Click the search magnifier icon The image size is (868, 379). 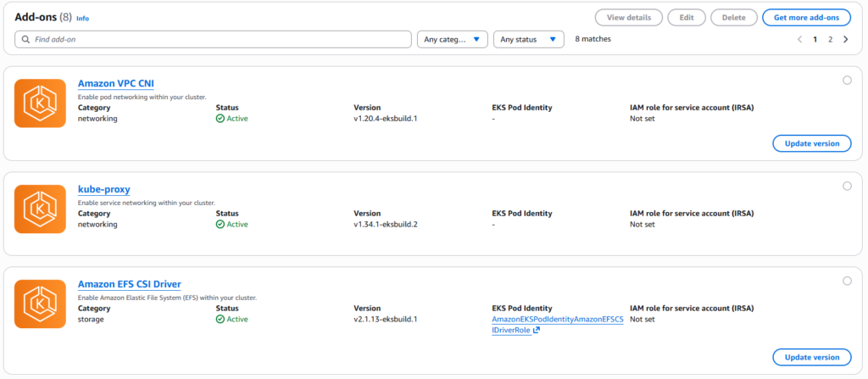(25, 39)
